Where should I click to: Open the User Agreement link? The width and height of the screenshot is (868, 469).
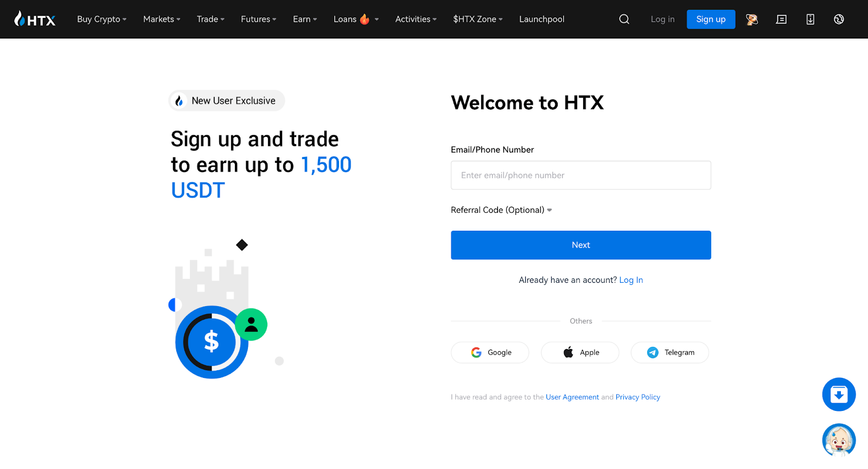(572, 397)
